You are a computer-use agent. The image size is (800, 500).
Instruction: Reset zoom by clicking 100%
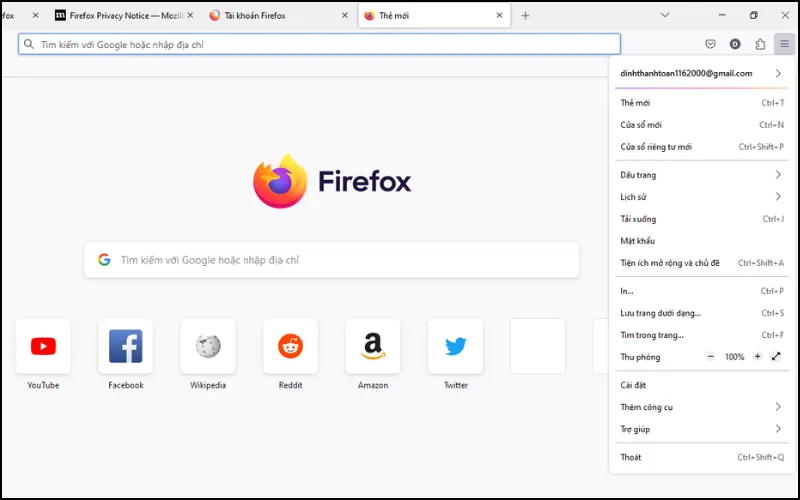[734, 357]
